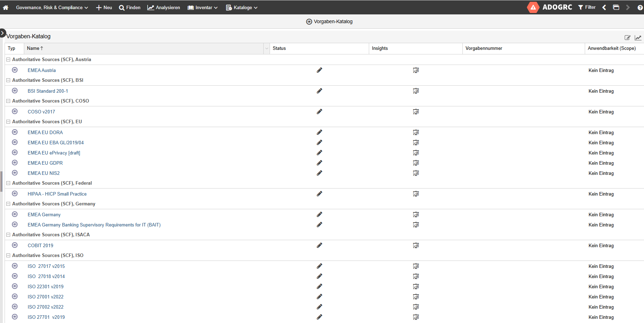Open Insights icon for ISO 27002 v2022
644x323 pixels.
[416, 307]
